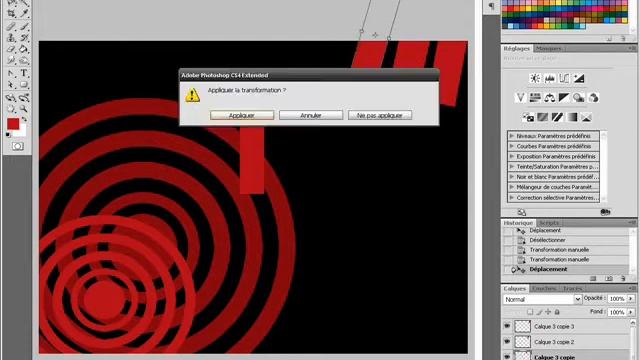Select the Historique tab
The height and width of the screenshot is (360, 640).
pyautogui.click(x=518, y=223)
